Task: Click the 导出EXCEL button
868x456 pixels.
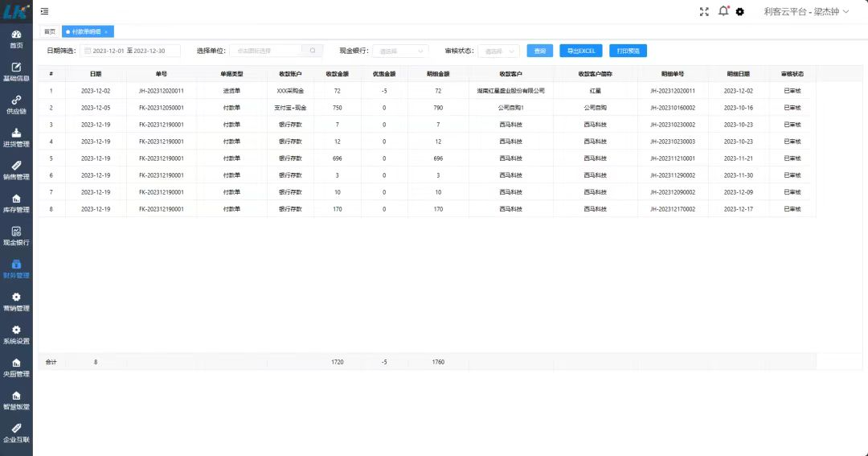Action: point(581,51)
